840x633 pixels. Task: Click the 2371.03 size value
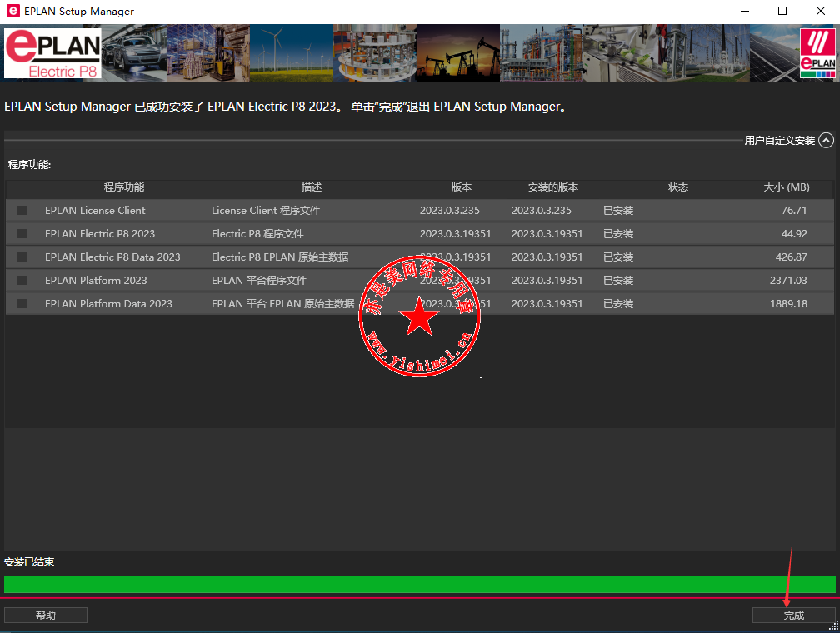tap(788, 280)
